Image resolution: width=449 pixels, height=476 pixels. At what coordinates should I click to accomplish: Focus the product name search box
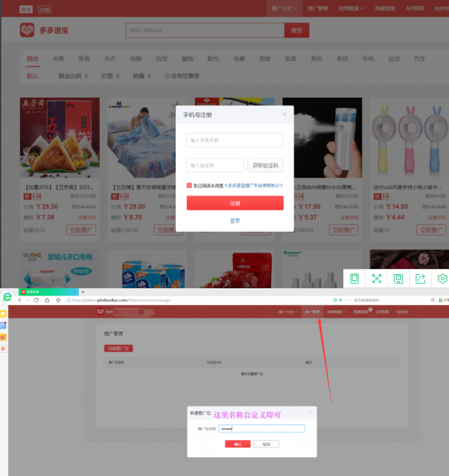click(x=205, y=30)
